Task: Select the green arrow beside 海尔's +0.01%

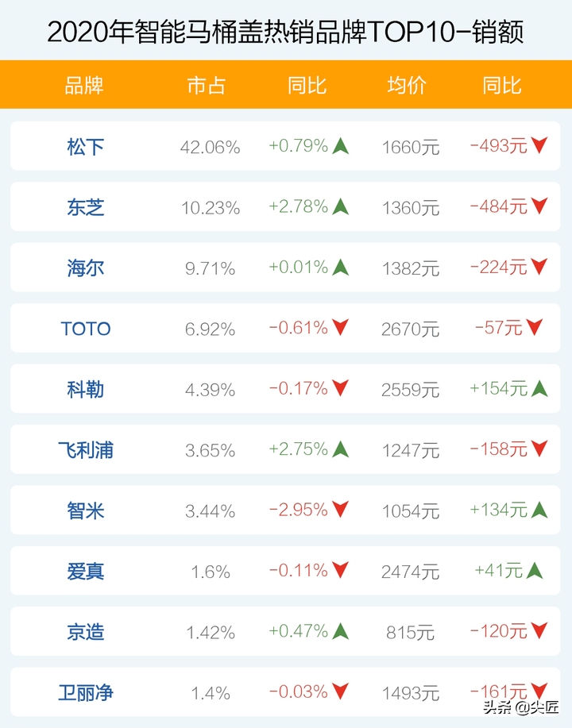Action: [341, 268]
